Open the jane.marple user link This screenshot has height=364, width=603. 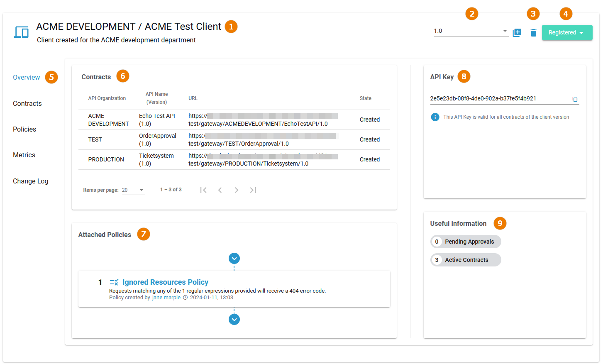tap(166, 298)
